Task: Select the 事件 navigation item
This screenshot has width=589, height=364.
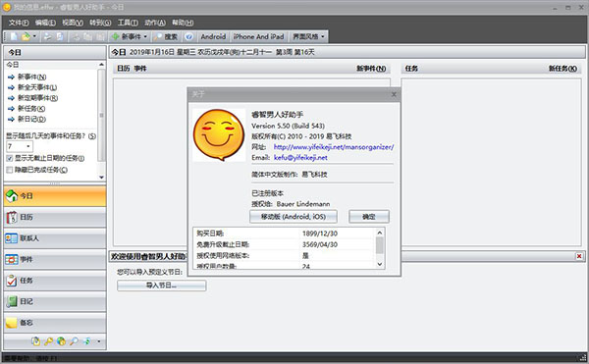Action: pos(55,259)
